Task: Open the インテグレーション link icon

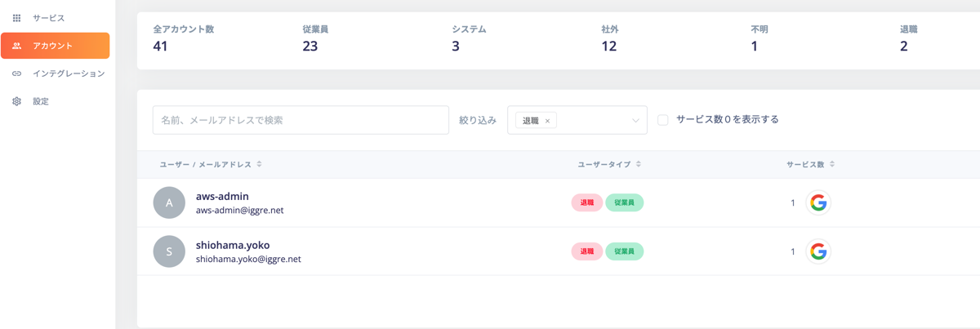Action: tap(16, 73)
